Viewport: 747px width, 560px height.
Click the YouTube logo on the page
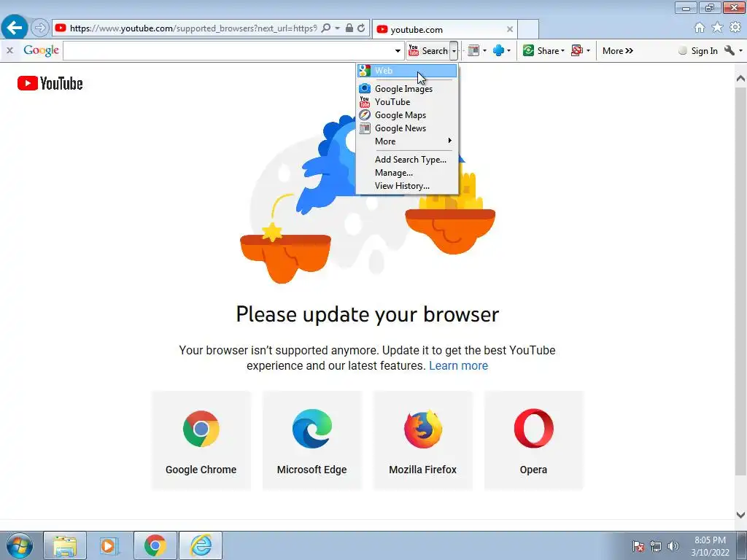point(50,83)
